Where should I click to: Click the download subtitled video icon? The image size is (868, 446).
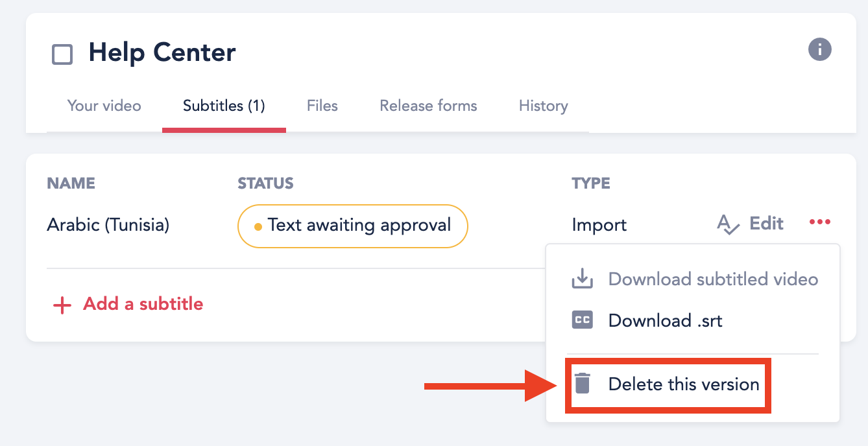pyautogui.click(x=582, y=279)
